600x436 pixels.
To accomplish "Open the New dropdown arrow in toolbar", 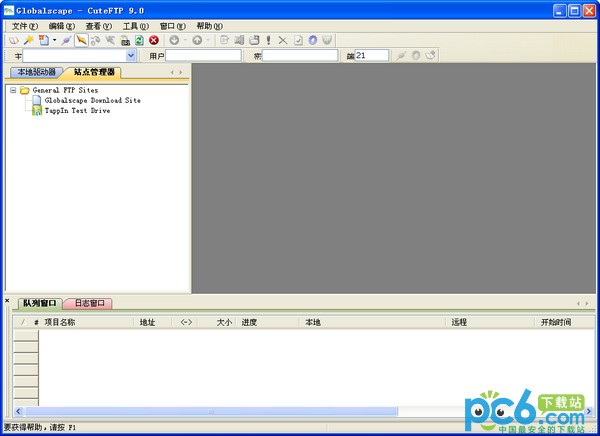I will click(54, 40).
